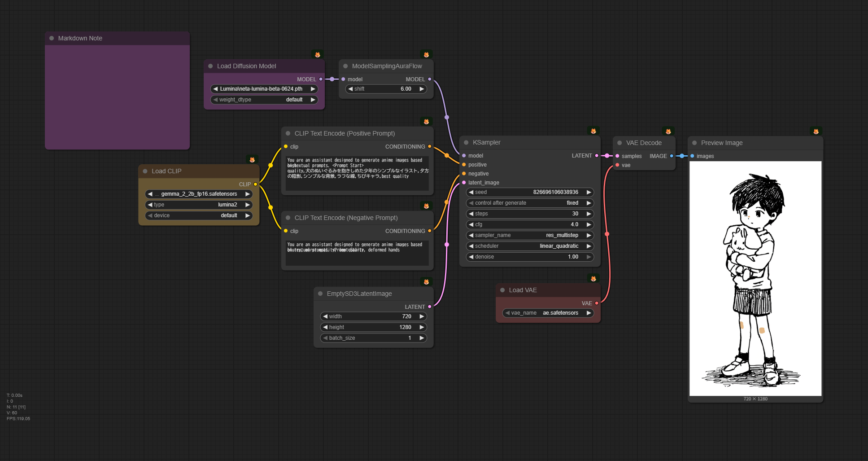The height and width of the screenshot is (461, 868).
Task: Click the LATENT output port on EmptySD3LatentImage
Action: (429, 307)
